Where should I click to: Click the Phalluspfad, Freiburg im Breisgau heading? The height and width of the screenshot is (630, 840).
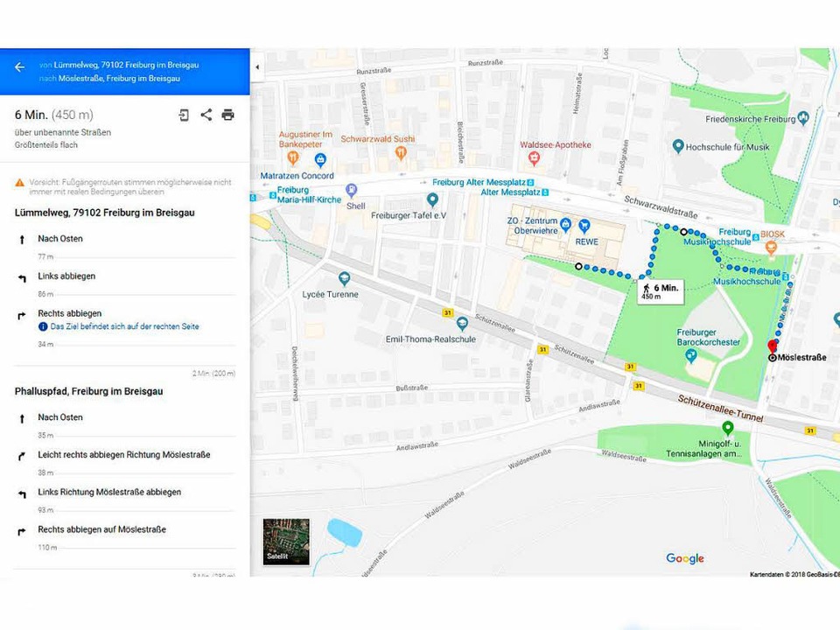coord(89,391)
